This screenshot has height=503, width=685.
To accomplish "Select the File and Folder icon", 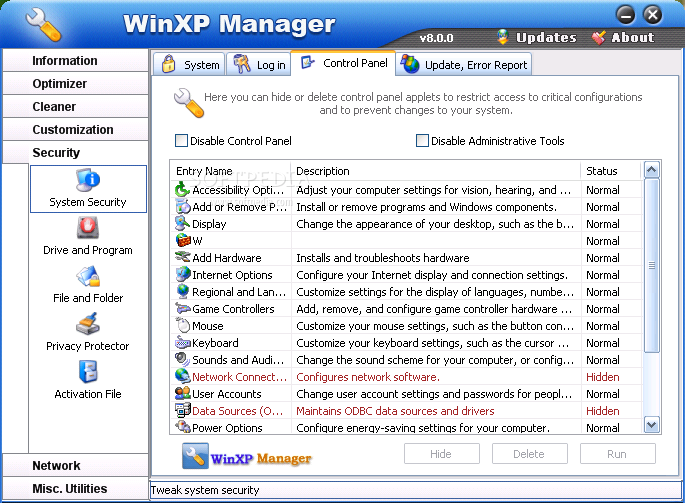I will 88,276.
